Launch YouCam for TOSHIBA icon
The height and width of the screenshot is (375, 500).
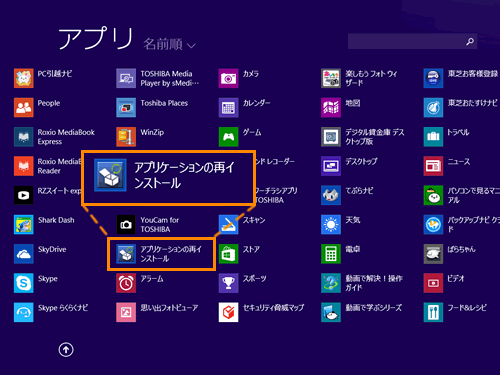pos(126,224)
